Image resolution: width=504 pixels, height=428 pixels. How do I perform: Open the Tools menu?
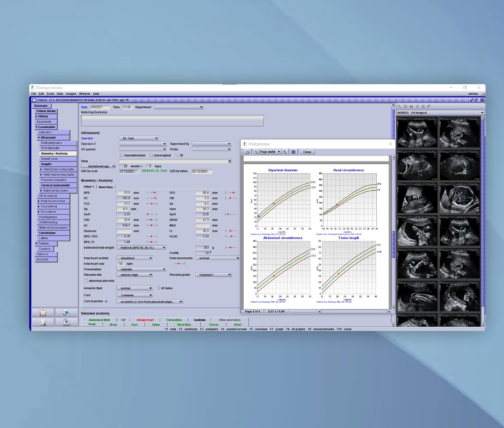(50, 94)
